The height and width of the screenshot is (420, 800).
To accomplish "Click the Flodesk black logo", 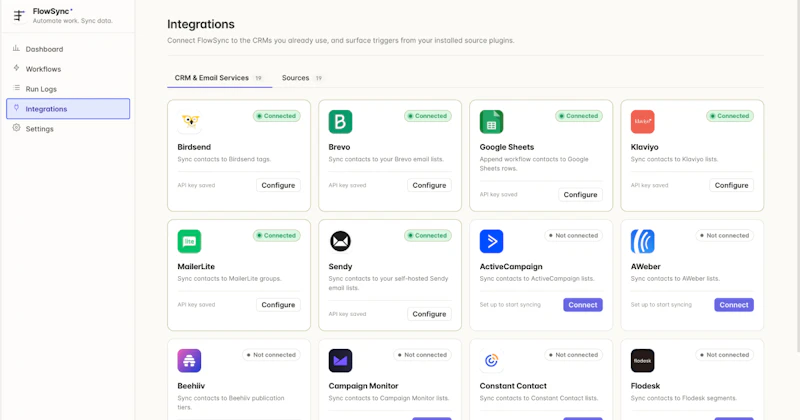I will 642,360.
